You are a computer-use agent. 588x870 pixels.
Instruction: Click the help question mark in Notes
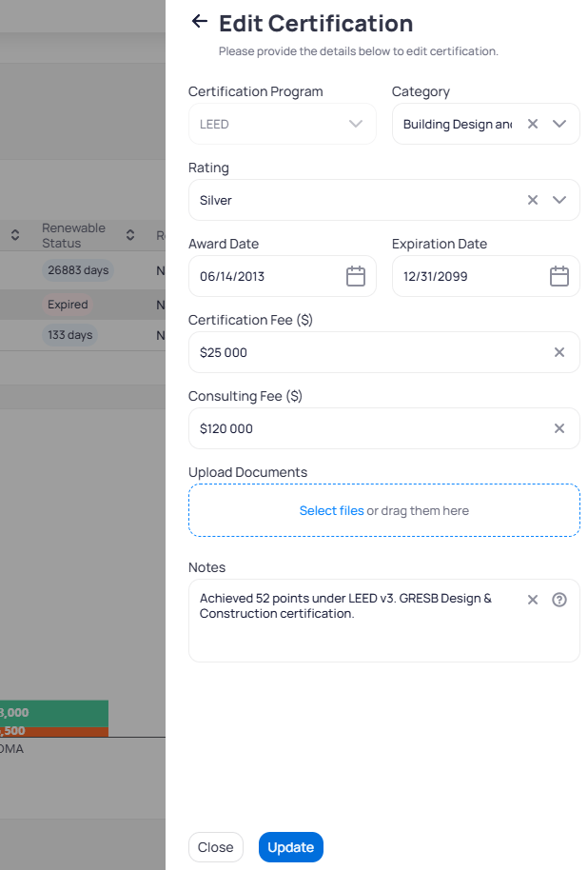pos(559,600)
